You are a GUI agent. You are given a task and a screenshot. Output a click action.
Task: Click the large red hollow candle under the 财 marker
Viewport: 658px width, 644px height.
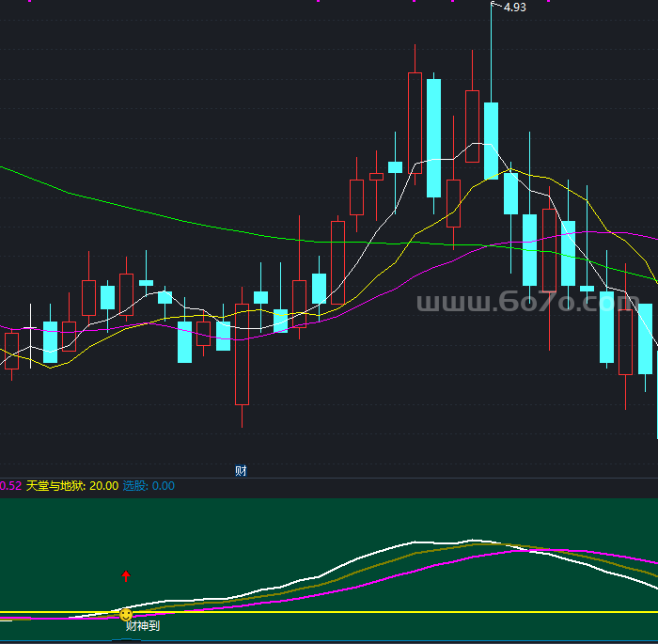coord(242,353)
